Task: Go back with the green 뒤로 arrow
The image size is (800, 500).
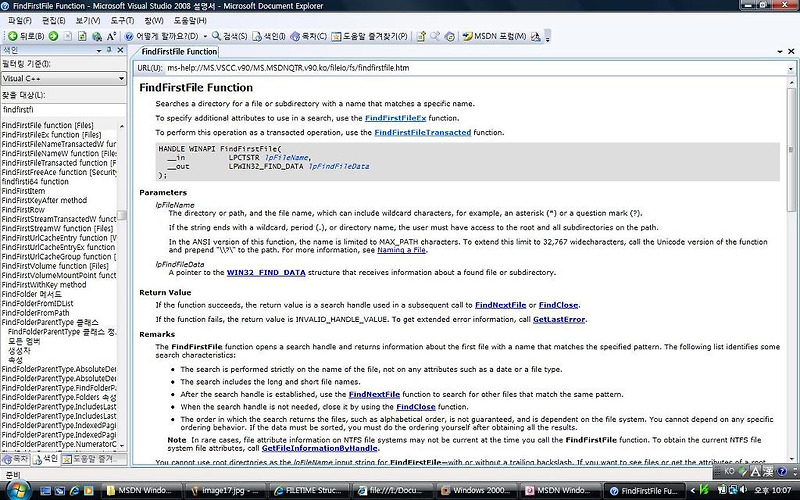Action: 26,36
